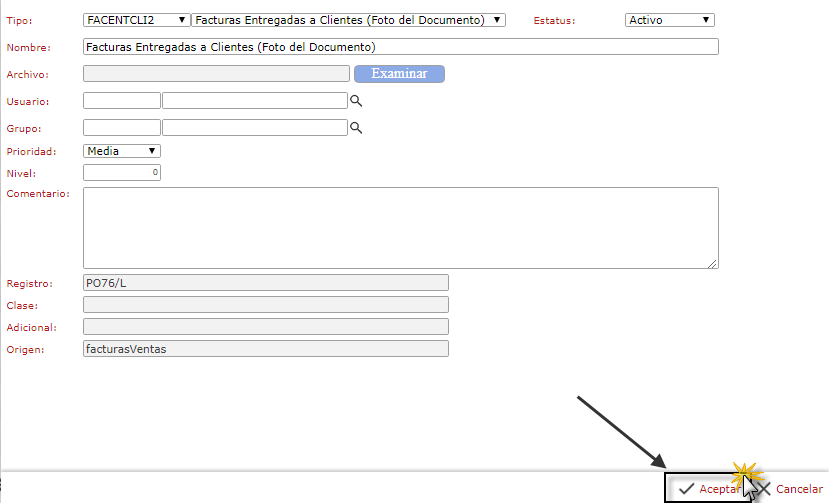829x503 pixels.
Task: Click the Archivo file path field
Action: (x=216, y=74)
